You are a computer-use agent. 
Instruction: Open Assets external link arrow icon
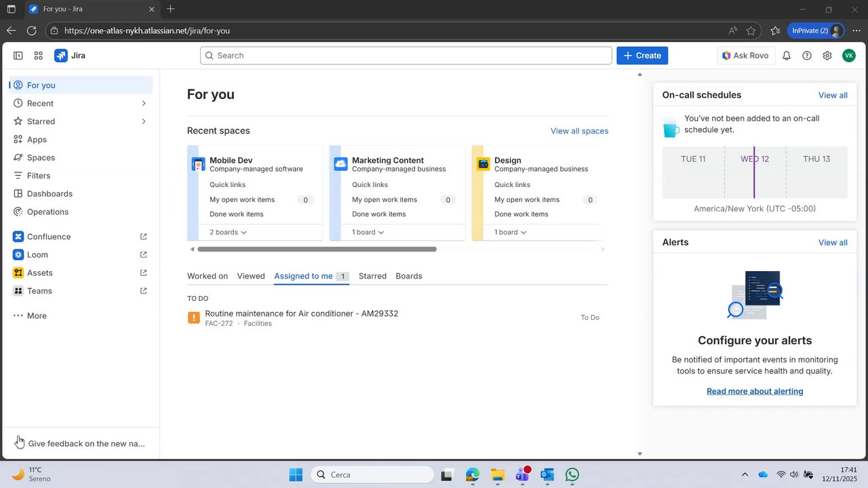[143, 272]
